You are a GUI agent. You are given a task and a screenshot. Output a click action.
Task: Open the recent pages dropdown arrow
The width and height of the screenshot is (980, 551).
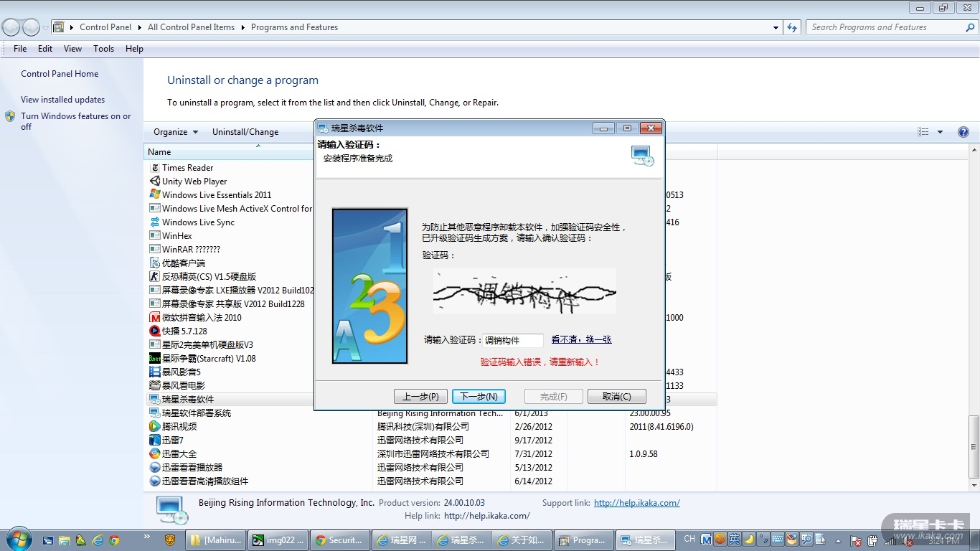click(45, 28)
